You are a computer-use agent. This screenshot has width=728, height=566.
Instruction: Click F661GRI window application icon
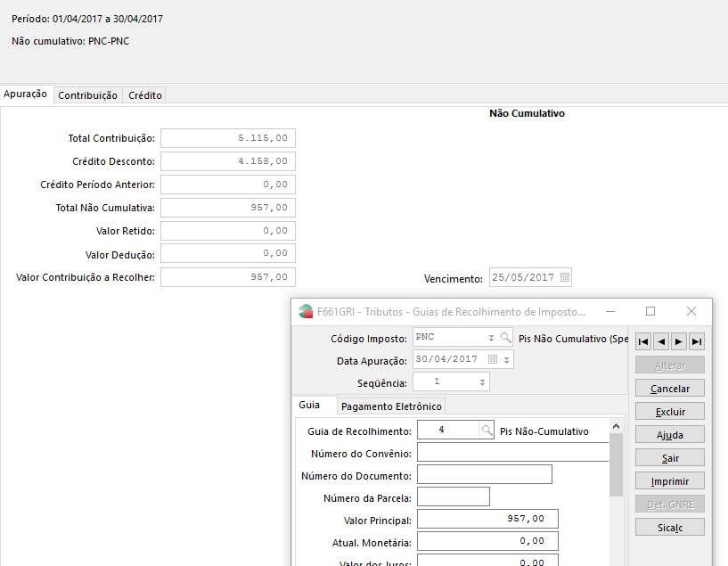point(306,311)
